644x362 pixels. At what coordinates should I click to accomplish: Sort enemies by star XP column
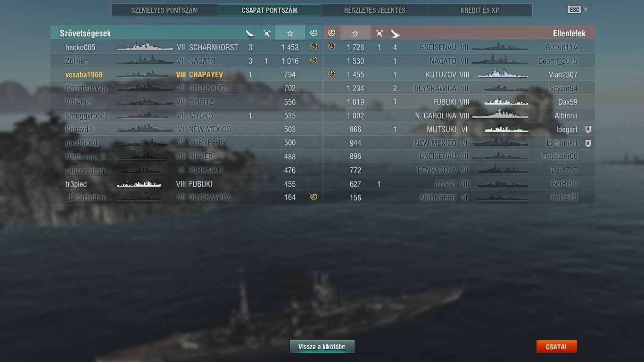click(355, 33)
